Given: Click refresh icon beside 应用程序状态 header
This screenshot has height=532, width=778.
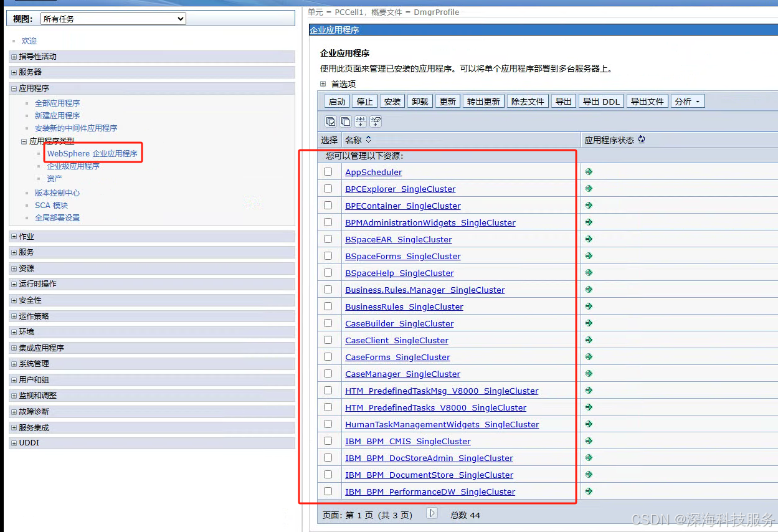Looking at the screenshot, I should click(x=642, y=140).
